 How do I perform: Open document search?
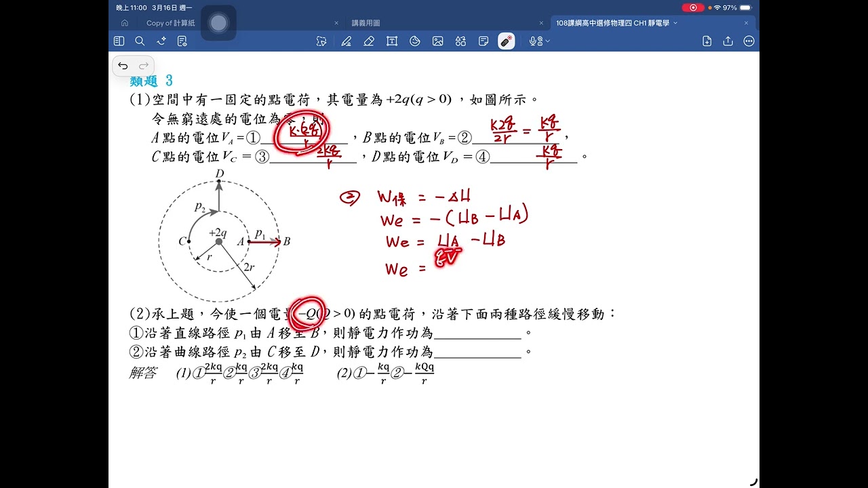pyautogui.click(x=140, y=41)
